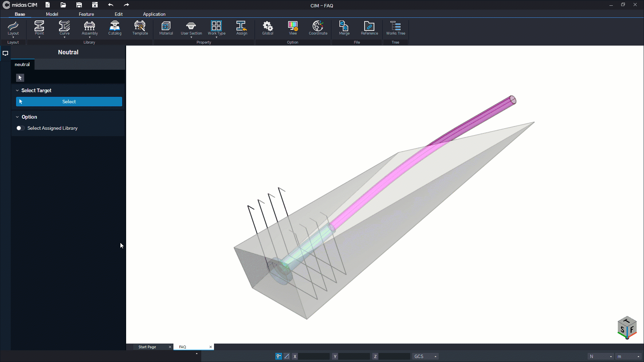The width and height of the screenshot is (644, 362).
Task: Switch to the Base ribbon tab
Action: pos(20,14)
